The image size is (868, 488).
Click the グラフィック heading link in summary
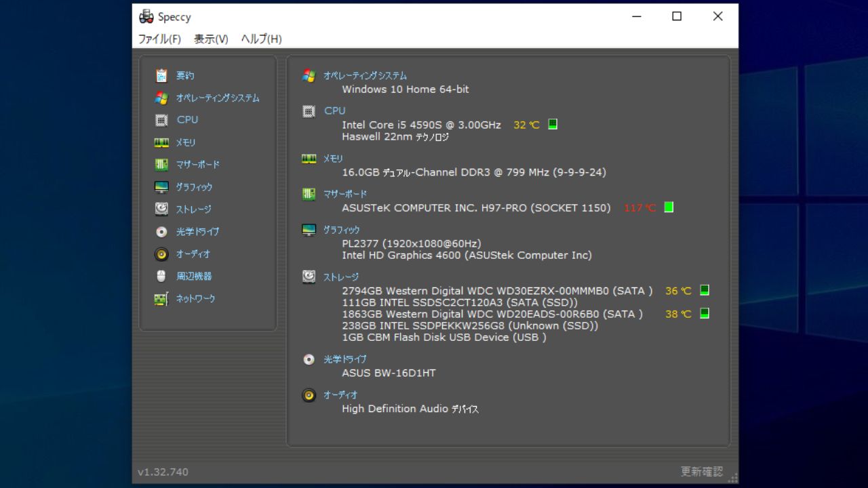(341, 230)
